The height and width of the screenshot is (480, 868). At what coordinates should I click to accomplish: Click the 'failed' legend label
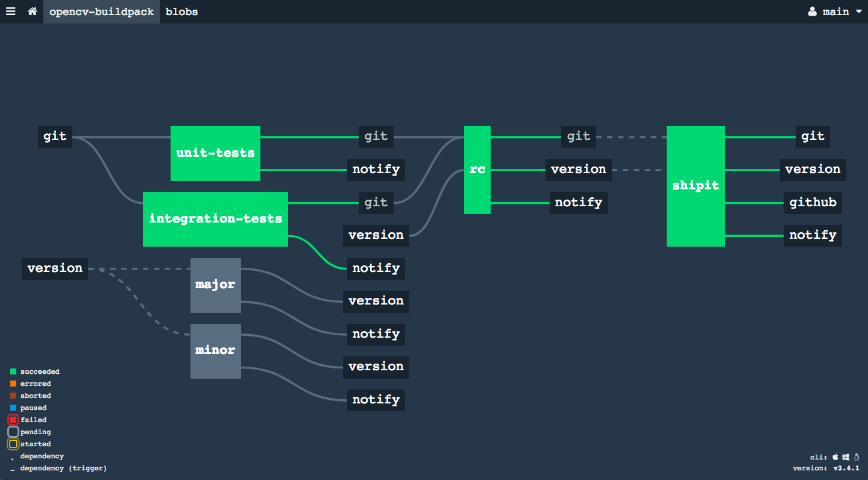[x=33, y=420]
